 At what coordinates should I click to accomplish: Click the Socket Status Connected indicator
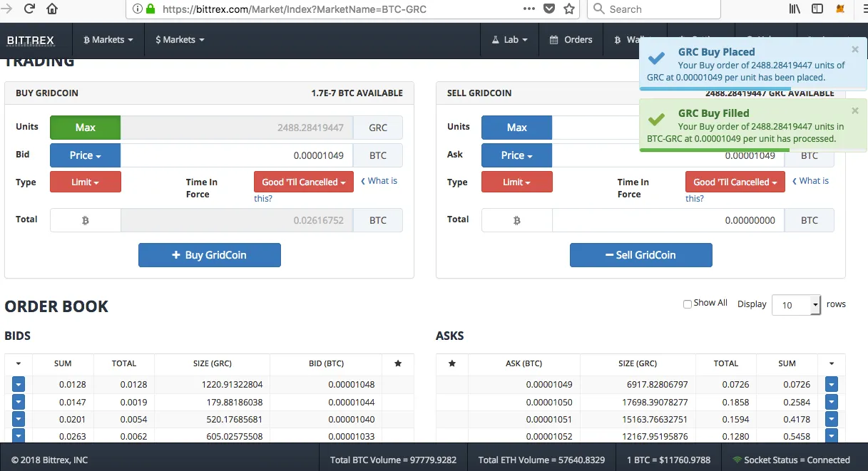click(790, 460)
